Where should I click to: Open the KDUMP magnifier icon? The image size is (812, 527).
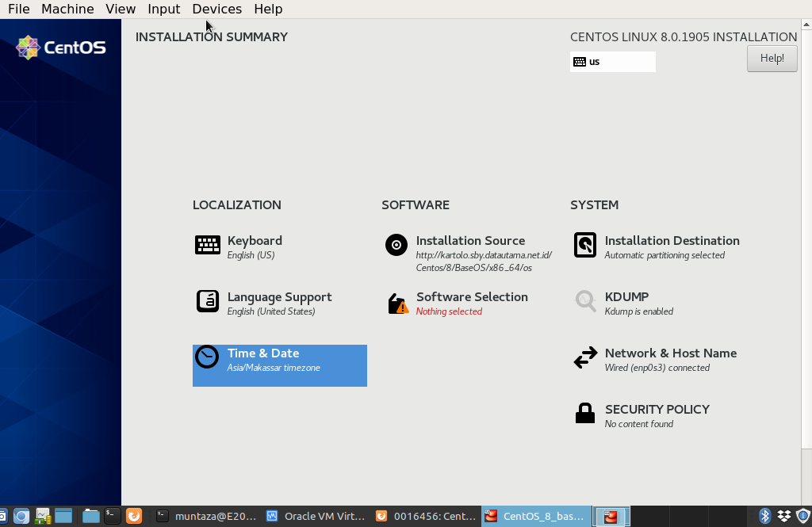[585, 301]
